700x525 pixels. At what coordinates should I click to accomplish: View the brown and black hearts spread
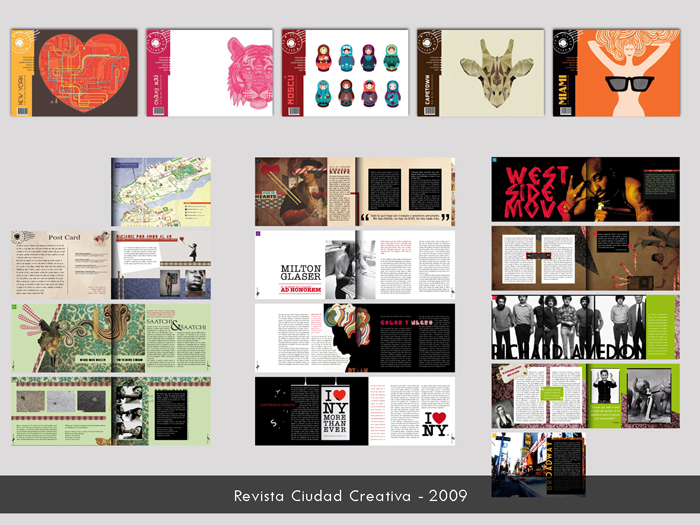pos(354,191)
